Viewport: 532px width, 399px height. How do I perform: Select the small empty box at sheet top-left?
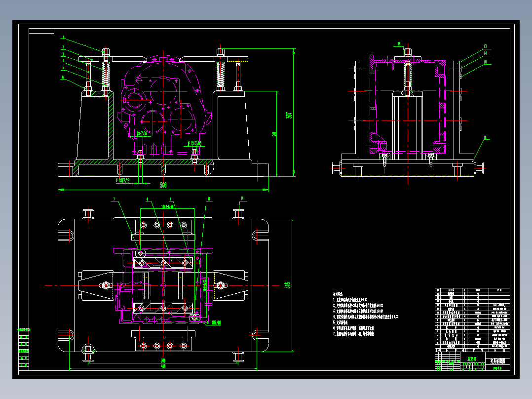[x=41, y=31]
